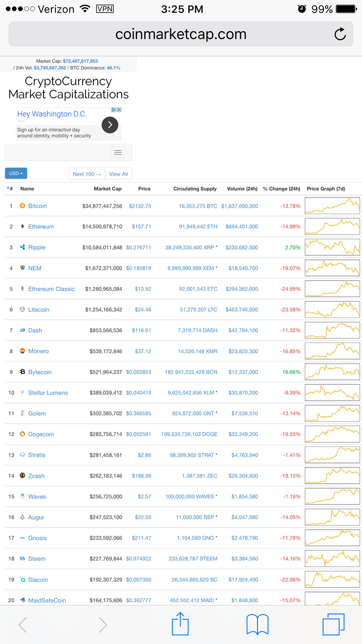
Task: Click the Dogecoin logo icon
Action: pos(23,434)
